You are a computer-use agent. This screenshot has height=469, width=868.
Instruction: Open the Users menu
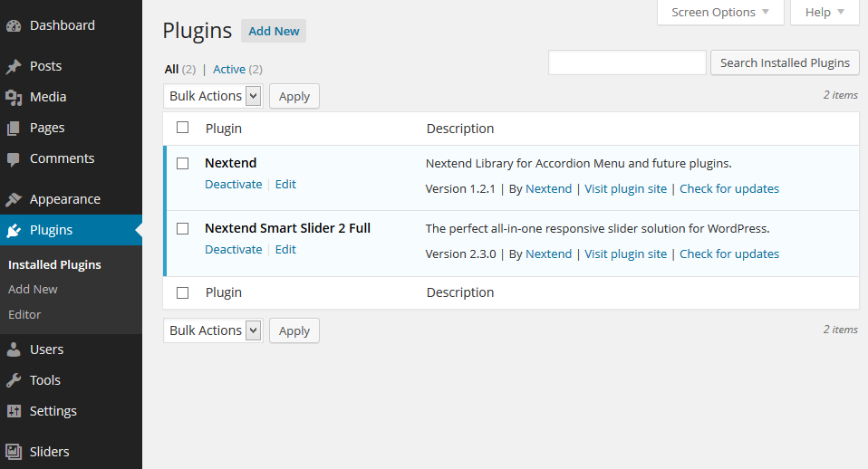pos(46,349)
